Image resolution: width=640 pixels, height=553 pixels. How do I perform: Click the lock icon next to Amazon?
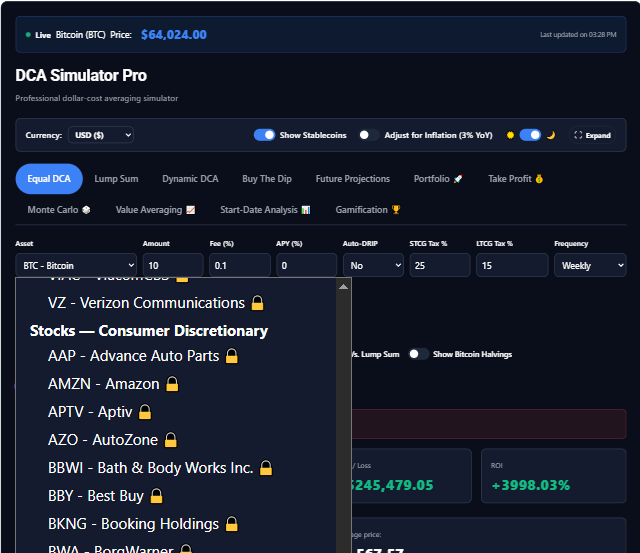(172, 384)
